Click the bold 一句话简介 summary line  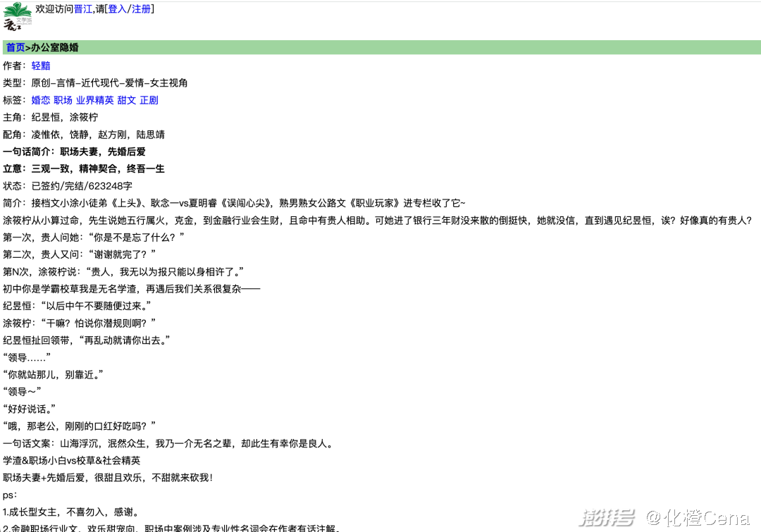click(x=74, y=151)
